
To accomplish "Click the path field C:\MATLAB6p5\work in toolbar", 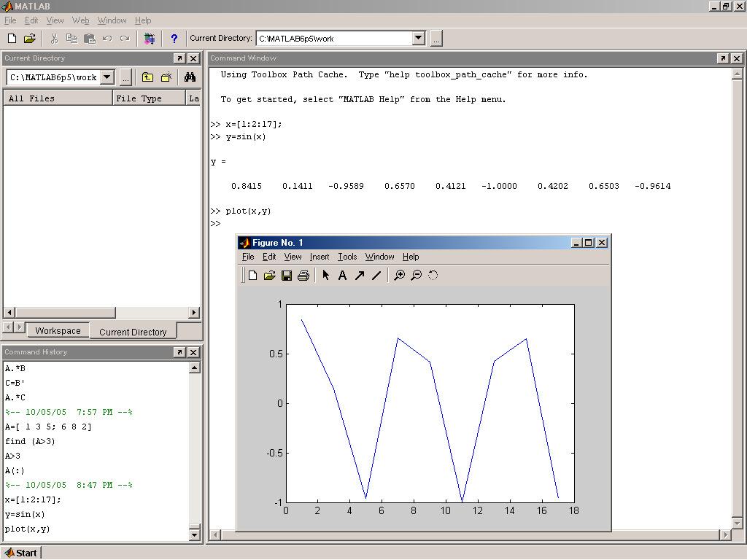I will (334, 39).
